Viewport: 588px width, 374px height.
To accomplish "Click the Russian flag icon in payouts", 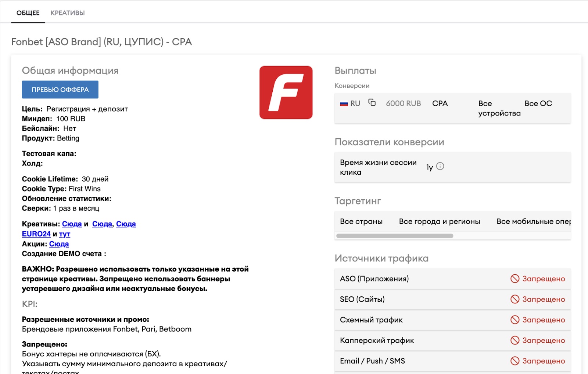I will 344,104.
